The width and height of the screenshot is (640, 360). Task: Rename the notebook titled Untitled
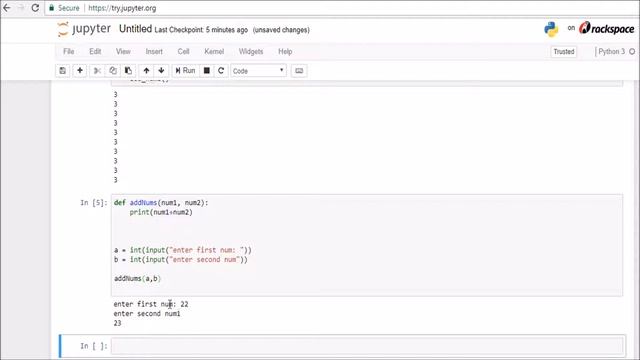pyautogui.click(x=136, y=29)
